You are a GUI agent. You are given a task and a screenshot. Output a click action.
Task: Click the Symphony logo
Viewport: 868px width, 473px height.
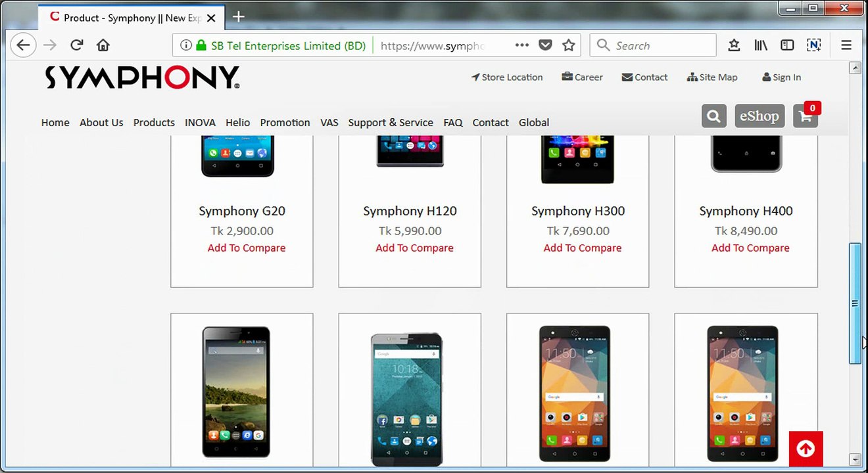pyautogui.click(x=142, y=78)
